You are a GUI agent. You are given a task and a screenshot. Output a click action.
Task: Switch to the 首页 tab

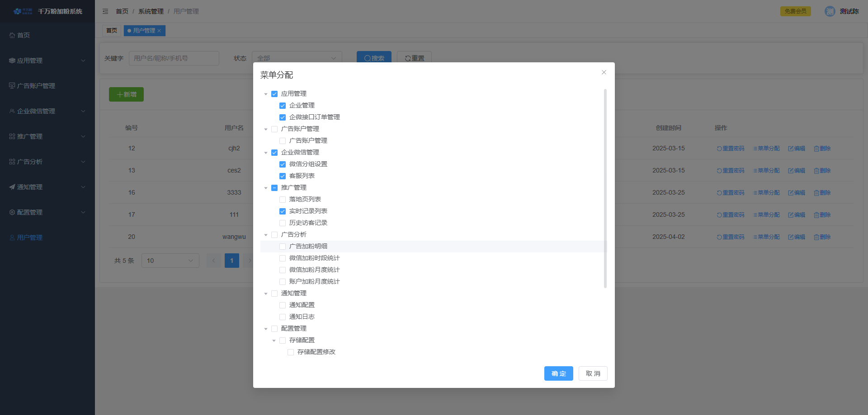coord(112,31)
